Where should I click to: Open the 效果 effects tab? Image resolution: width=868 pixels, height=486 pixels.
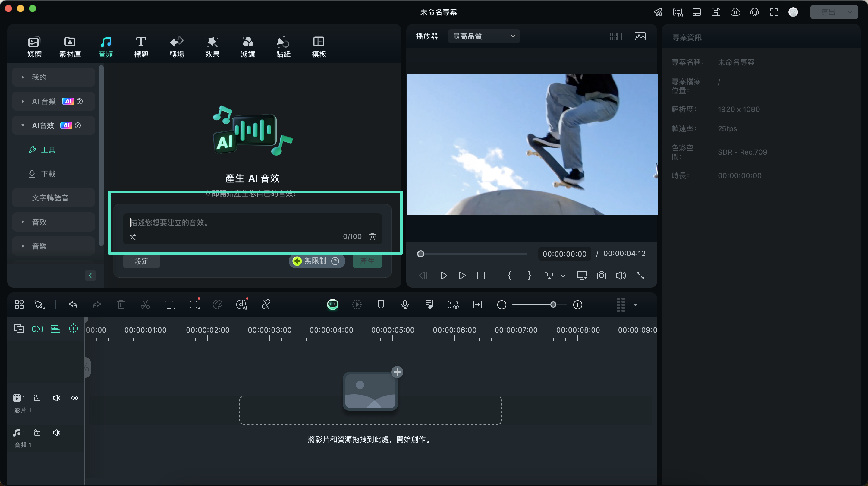coord(212,47)
